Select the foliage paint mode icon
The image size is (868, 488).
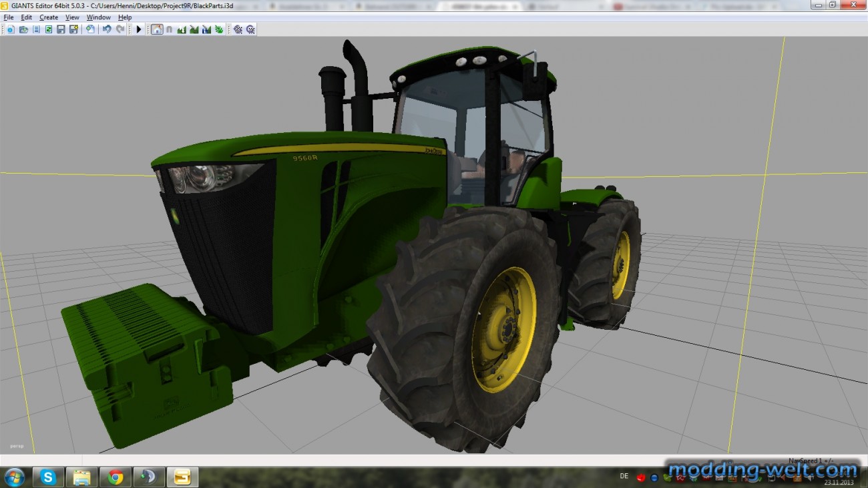(219, 29)
